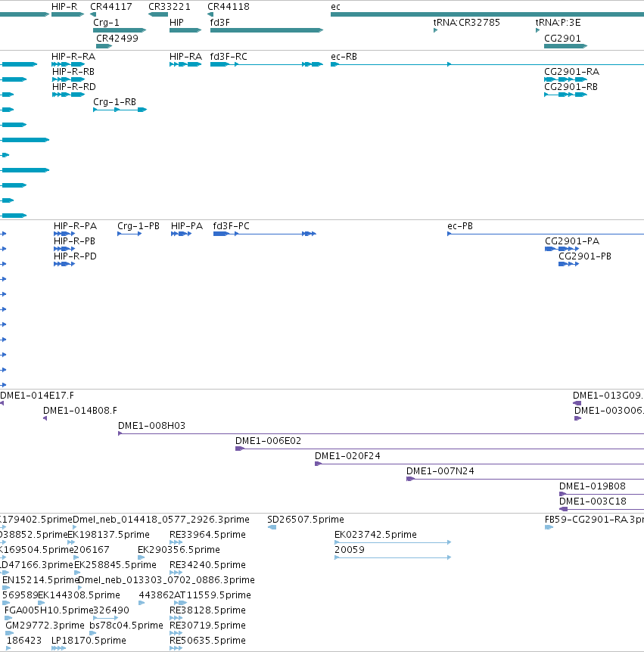Select the Crg-1 gene bar

tap(120, 30)
